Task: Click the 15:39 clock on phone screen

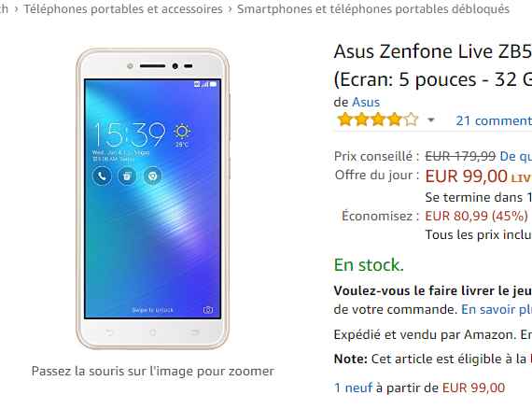Action: click(x=130, y=134)
